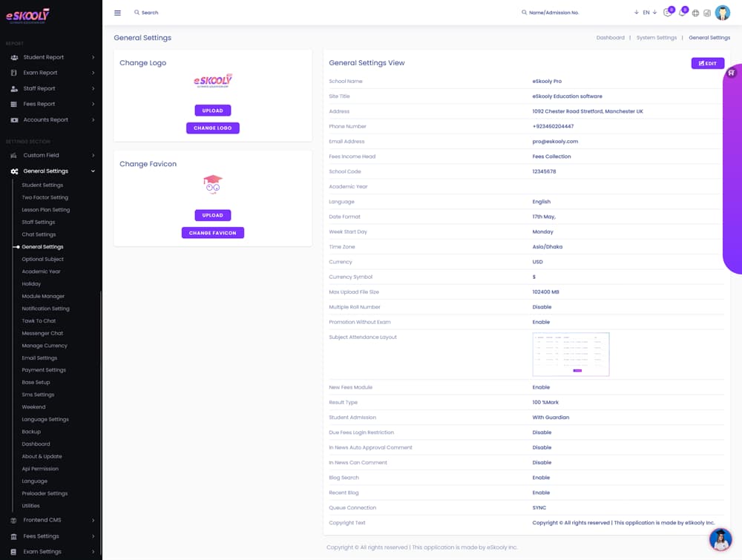Open the chat messages icon
The height and width of the screenshot is (560, 742).
pos(667,13)
